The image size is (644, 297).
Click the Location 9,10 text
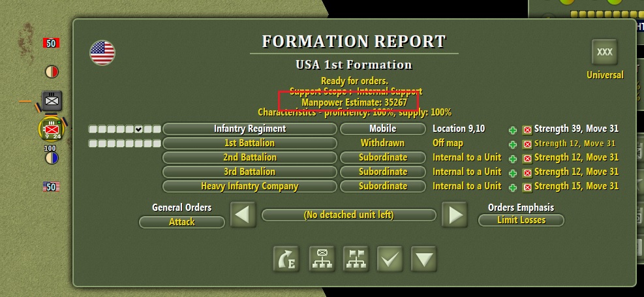(459, 129)
